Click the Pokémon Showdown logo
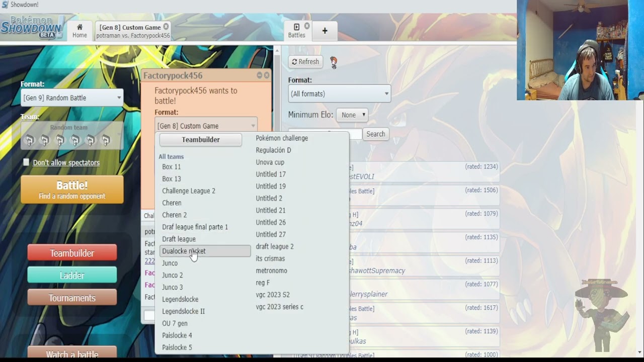Image resolution: width=644 pixels, height=362 pixels. pyautogui.click(x=32, y=27)
